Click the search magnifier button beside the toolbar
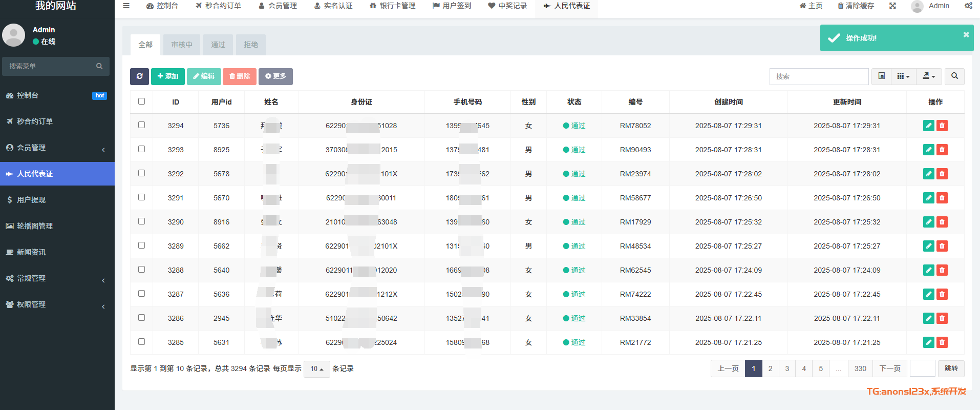This screenshot has height=410, width=980. [x=954, y=76]
